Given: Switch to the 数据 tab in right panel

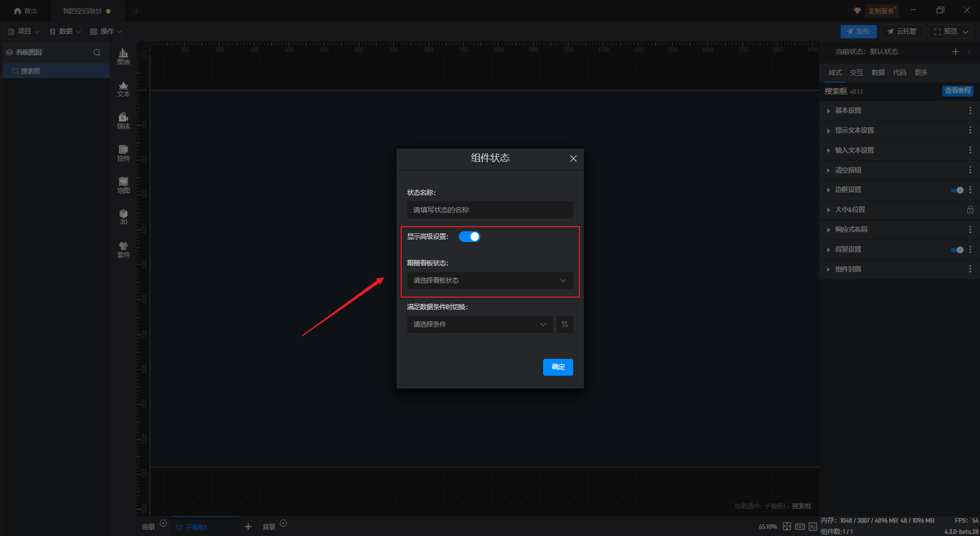Looking at the screenshot, I should point(878,72).
